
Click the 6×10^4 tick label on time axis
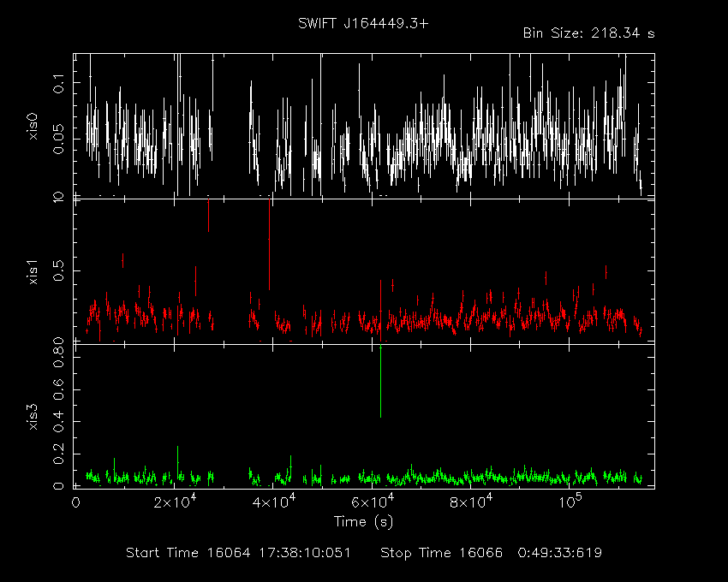(373, 502)
